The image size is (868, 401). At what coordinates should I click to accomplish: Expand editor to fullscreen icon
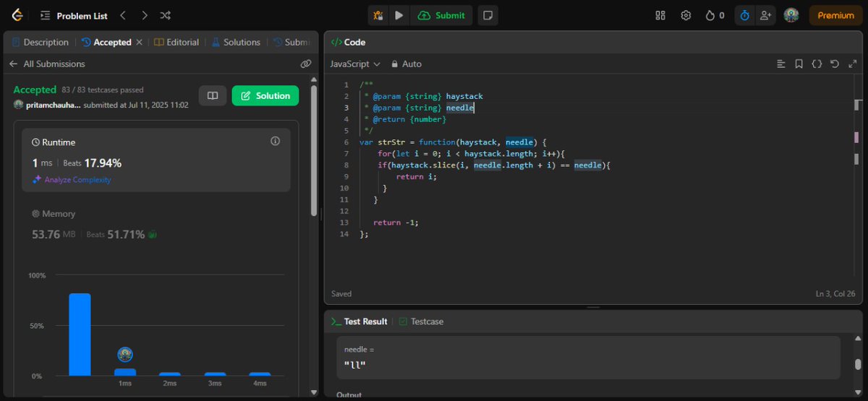pos(852,64)
